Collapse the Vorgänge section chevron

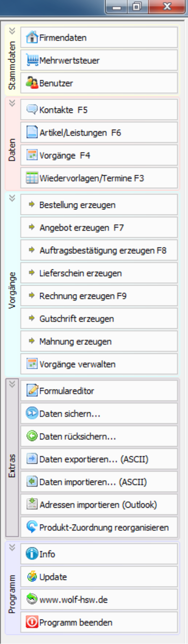tap(12, 198)
